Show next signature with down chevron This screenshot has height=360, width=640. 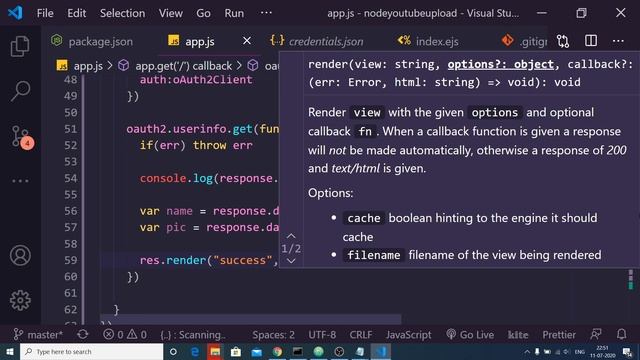pos(291,261)
